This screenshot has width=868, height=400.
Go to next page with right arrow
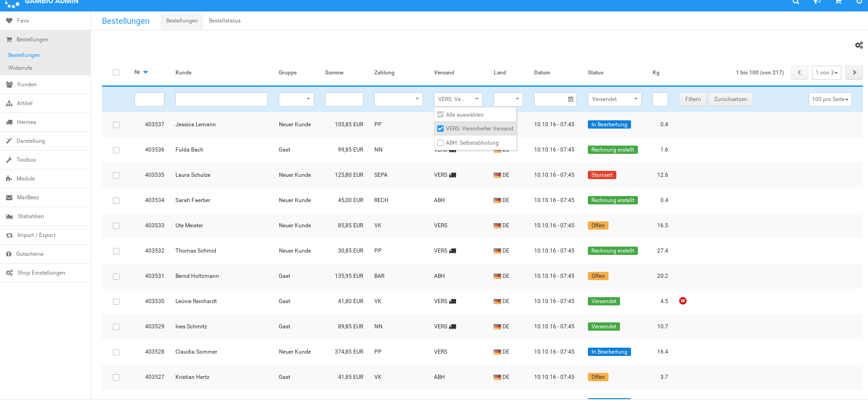[x=854, y=73]
